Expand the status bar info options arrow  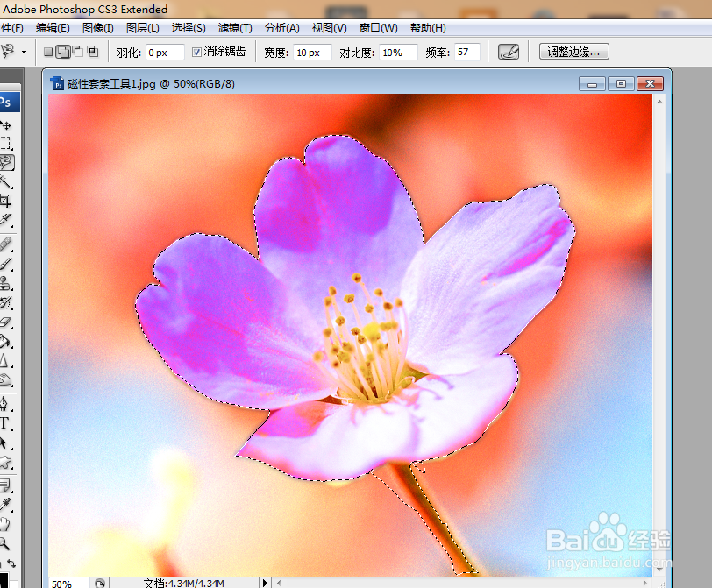265,583
